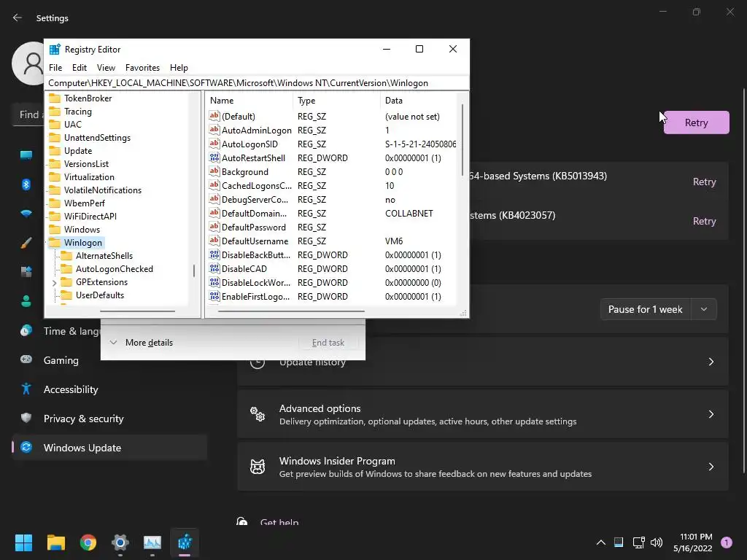Select the AutoLogonChecked subkey
This screenshot has height=560, width=747.
(x=115, y=268)
